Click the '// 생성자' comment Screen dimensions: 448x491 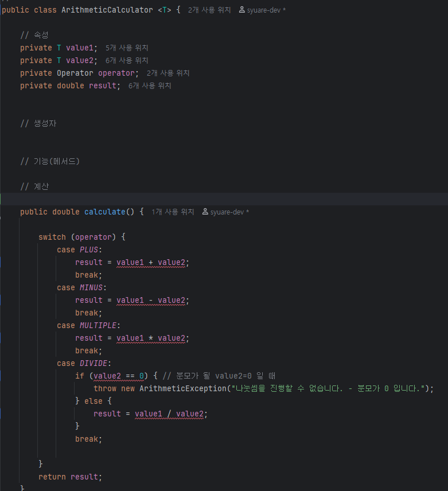point(38,123)
